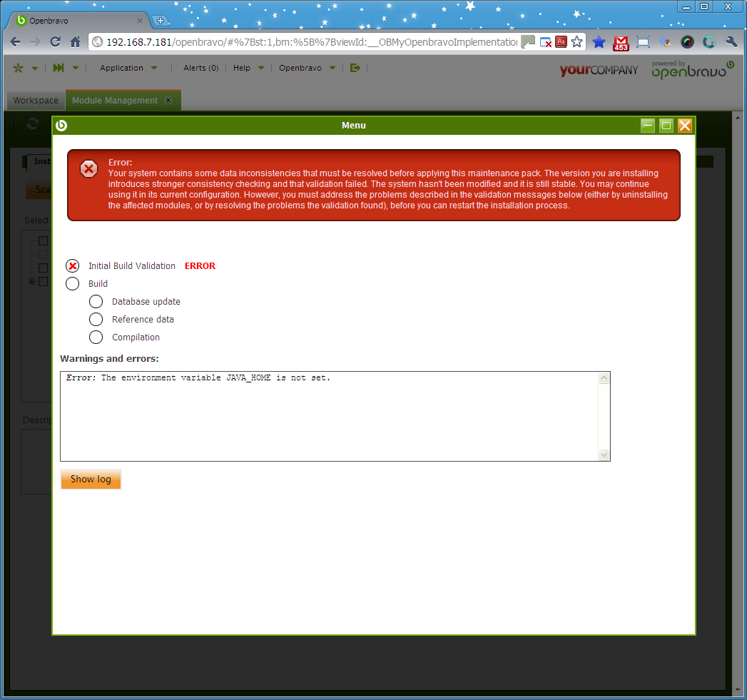Screen dimensions: 747x700
Task: Switch to the Workspace tab
Action: [x=36, y=101]
